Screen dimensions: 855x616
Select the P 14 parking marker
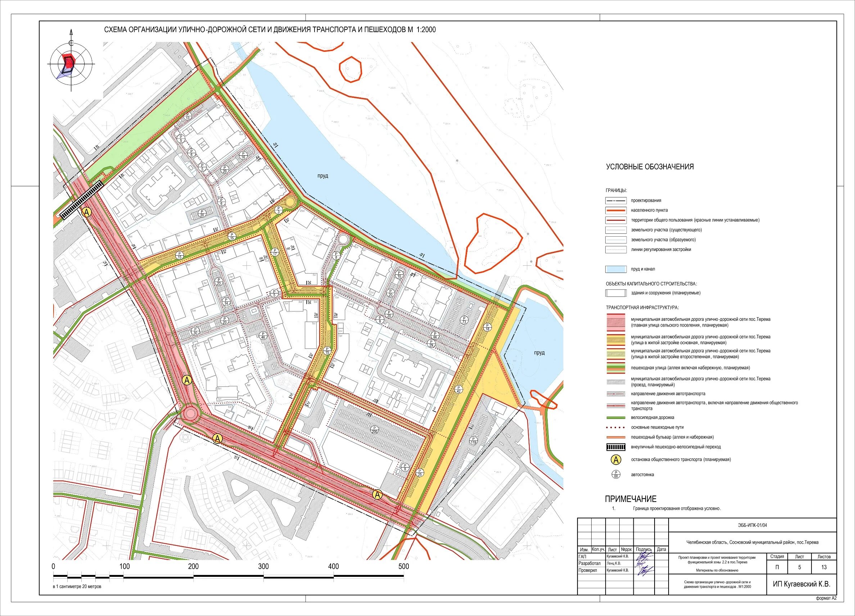point(227,301)
